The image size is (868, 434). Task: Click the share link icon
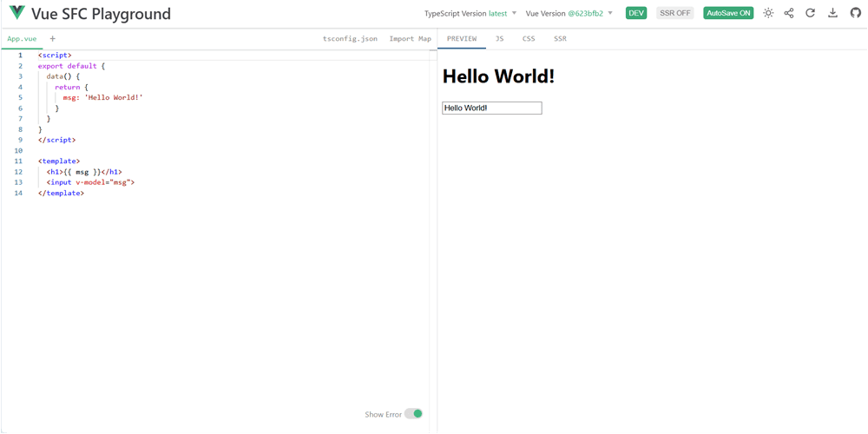[x=789, y=13]
